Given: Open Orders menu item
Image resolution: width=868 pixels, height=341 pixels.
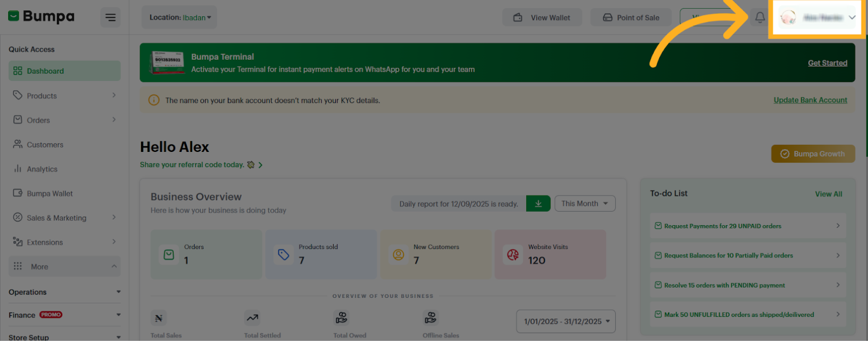Looking at the screenshot, I should click(65, 120).
